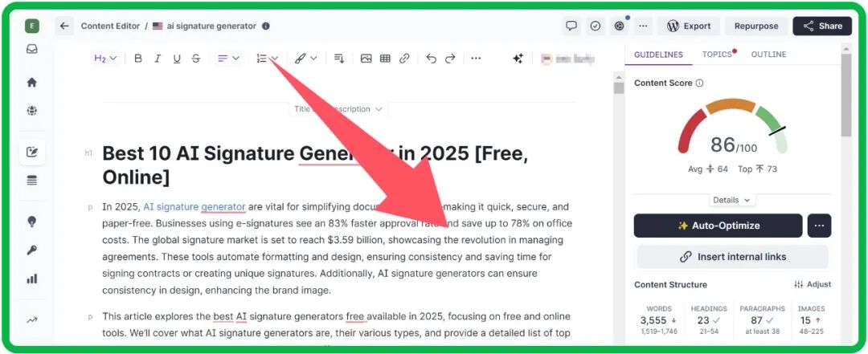Toggle underline formatting
The width and height of the screenshot is (868, 354).
click(x=177, y=59)
